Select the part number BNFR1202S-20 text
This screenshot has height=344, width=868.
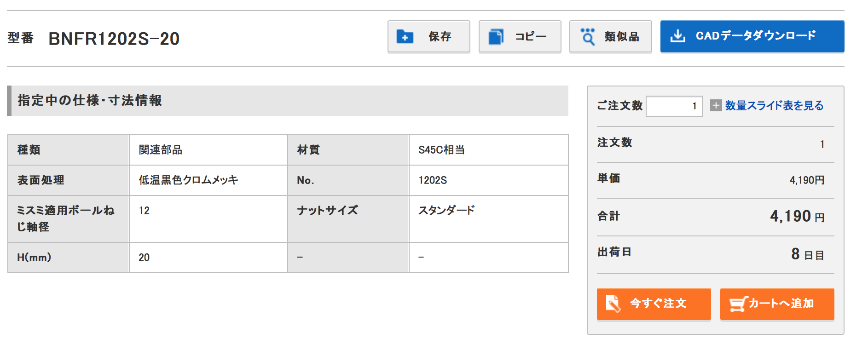(x=114, y=39)
